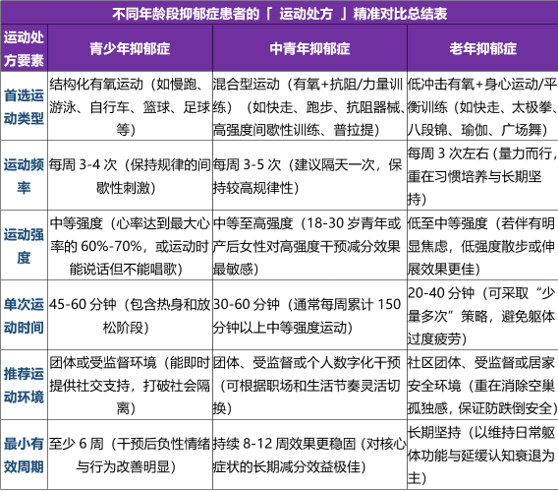Select the 中青年抑郁症 column header

(x=310, y=48)
